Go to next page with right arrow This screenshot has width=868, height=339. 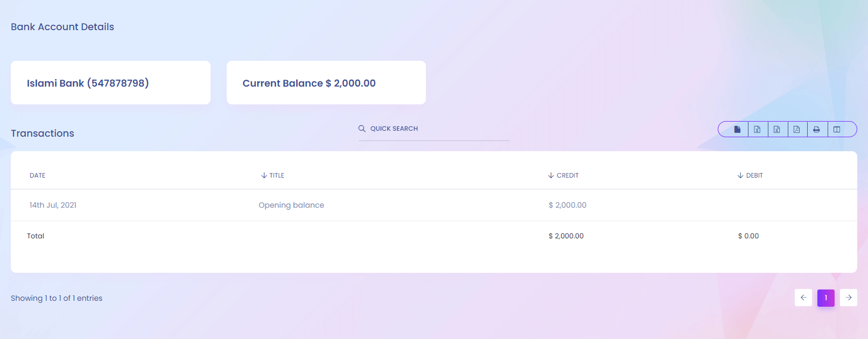849,298
